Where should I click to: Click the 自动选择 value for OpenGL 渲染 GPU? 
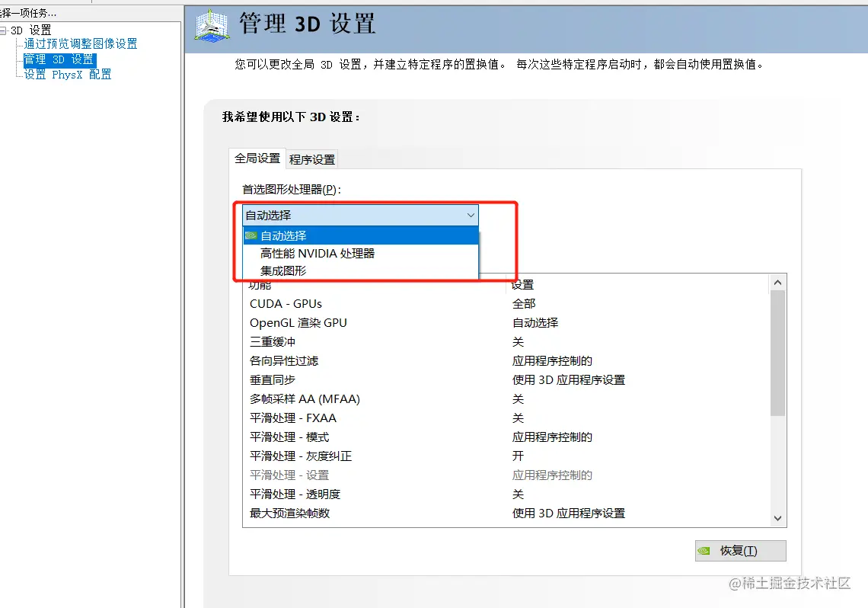coord(535,322)
